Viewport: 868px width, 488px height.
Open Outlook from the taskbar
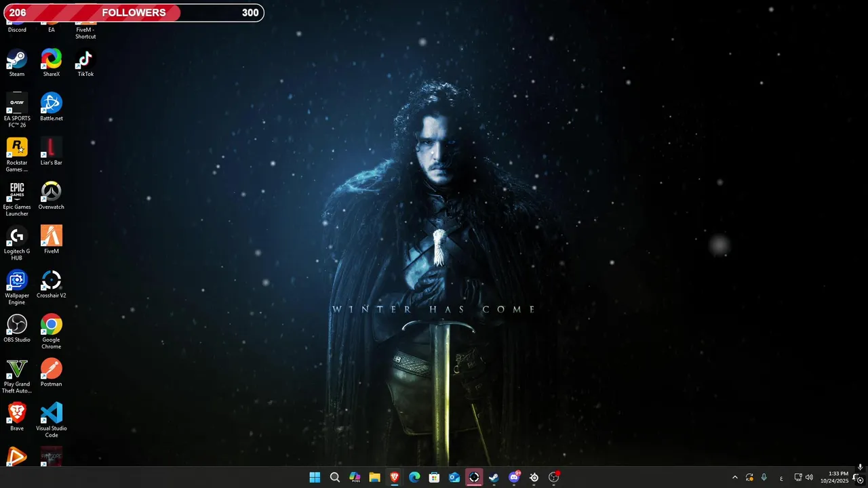tap(454, 477)
